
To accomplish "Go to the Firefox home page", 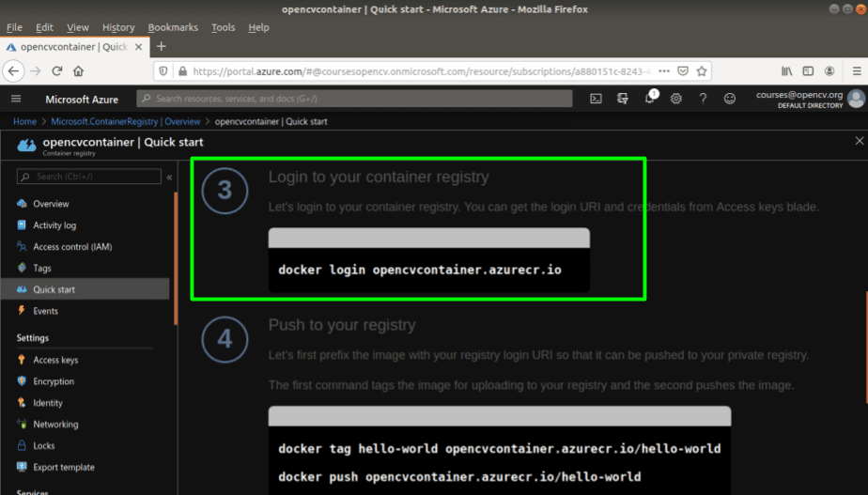I will point(79,70).
